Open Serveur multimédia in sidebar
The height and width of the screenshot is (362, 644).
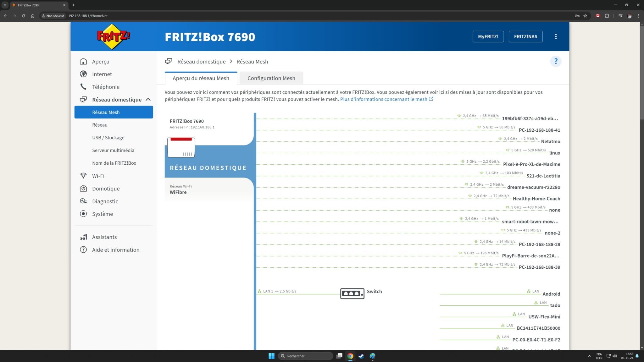tap(113, 150)
